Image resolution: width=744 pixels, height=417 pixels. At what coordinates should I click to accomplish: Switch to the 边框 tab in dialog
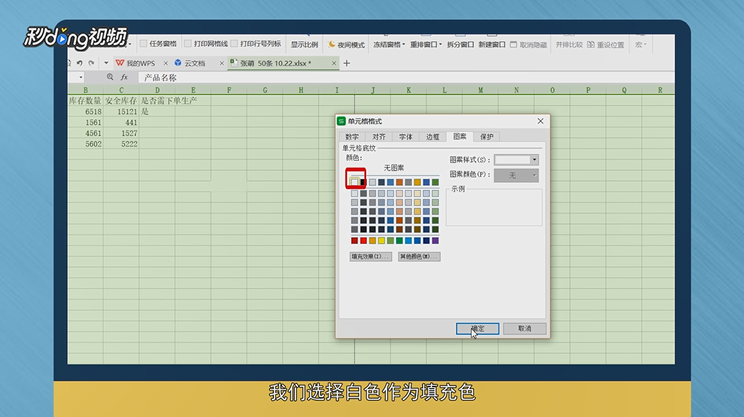[433, 137]
